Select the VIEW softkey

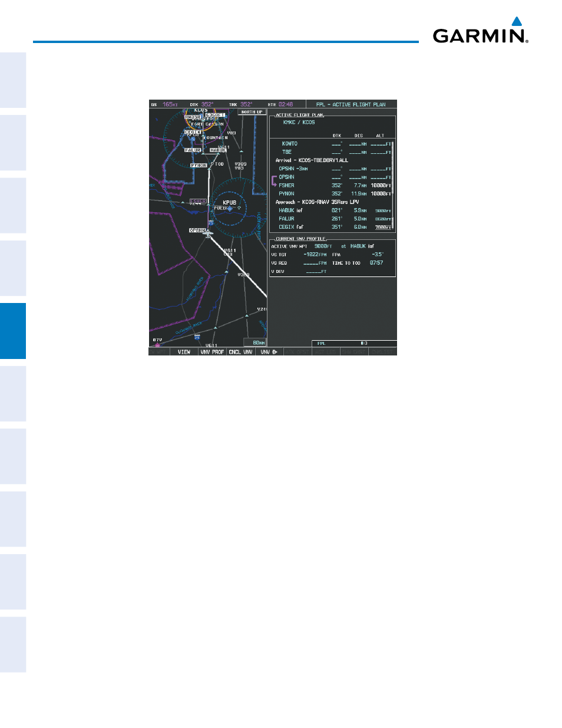click(x=184, y=352)
